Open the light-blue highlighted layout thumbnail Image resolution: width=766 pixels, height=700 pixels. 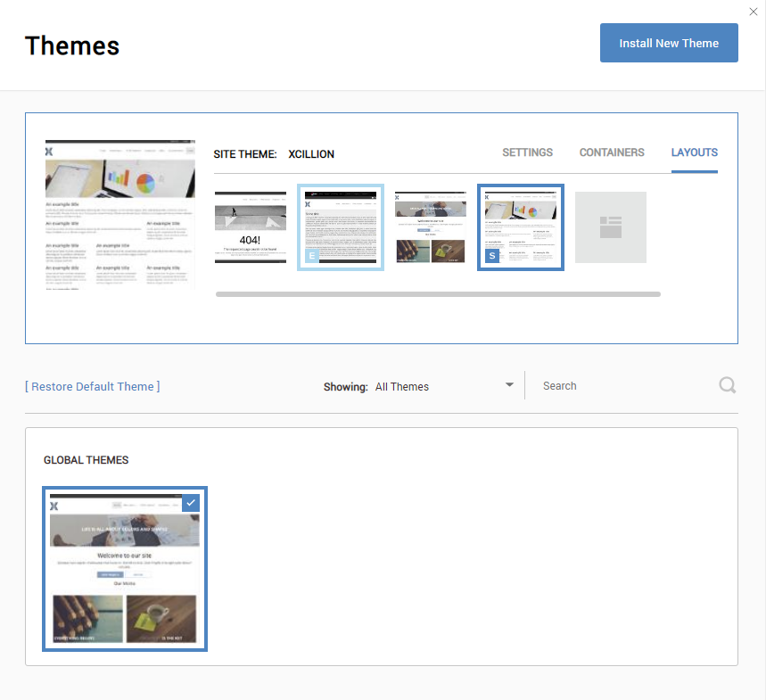click(x=341, y=226)
